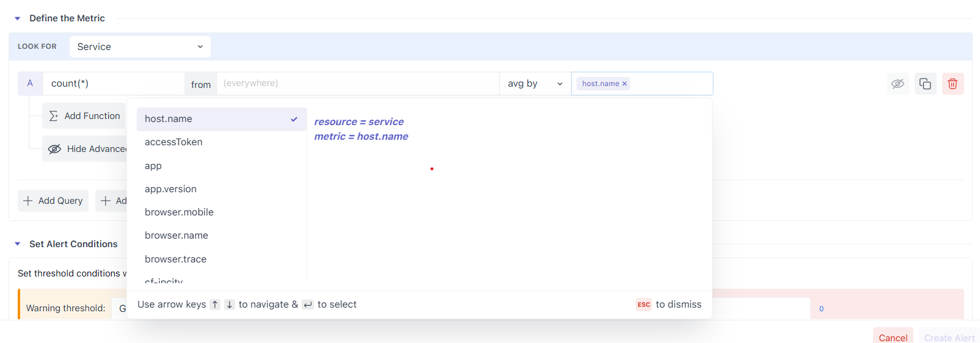The image size is (980, 343).
Task: Select accessToken from the list
Action: 173,142
